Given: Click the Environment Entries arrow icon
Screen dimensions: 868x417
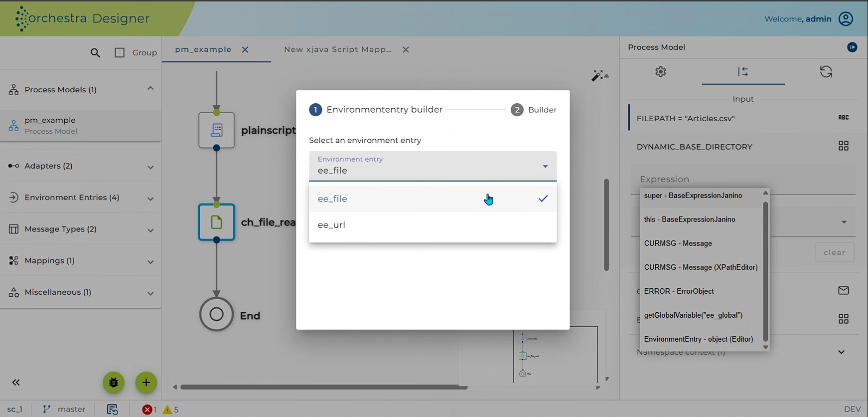Looking at the screenshot, I should tap(14, 198).
